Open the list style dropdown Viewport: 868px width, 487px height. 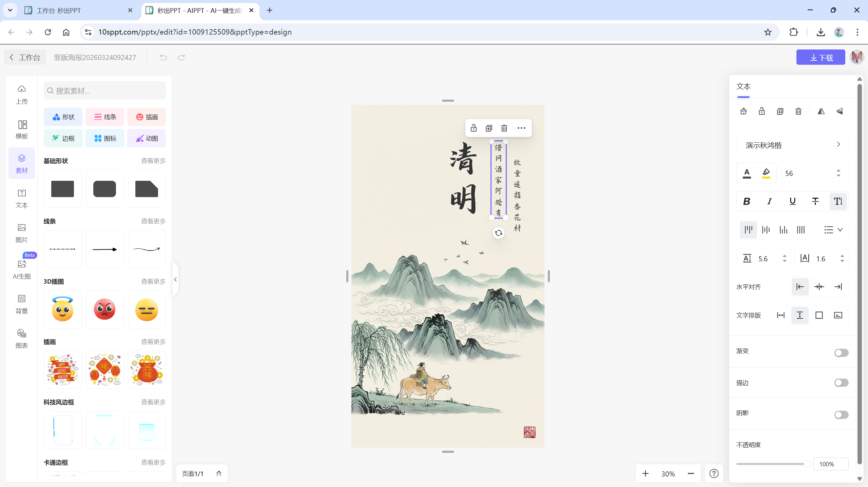[833, 230]
